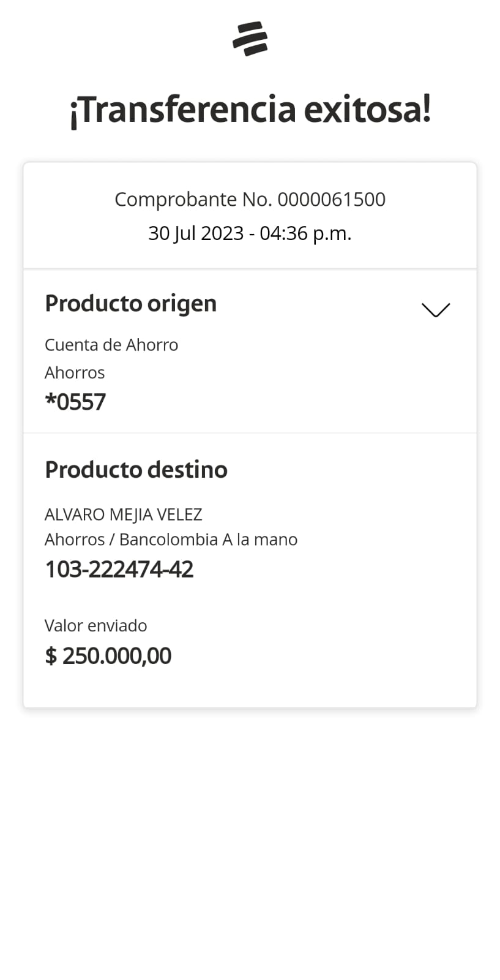This screenshot has width=500, height=980.
Task: Tap the Cuenta de Ahorro label
Action: (111, 345)
